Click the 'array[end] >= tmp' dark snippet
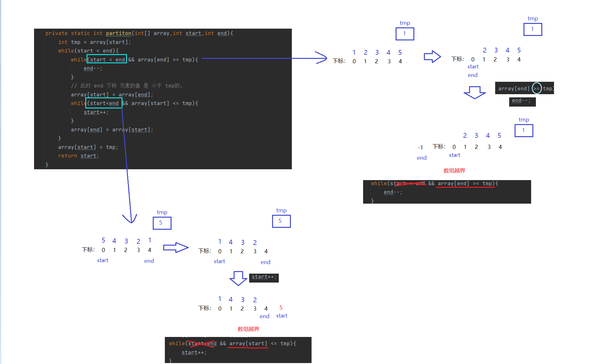The image size is (597, 364). (524, 88)
